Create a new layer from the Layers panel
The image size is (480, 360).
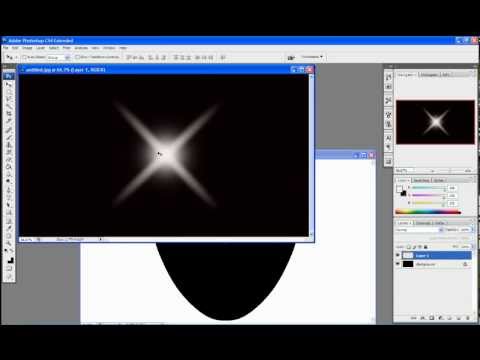(x=458, y=318)
